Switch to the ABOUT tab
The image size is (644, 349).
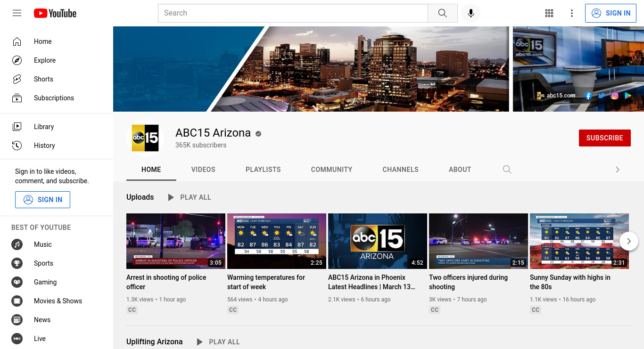click(460, 170)
